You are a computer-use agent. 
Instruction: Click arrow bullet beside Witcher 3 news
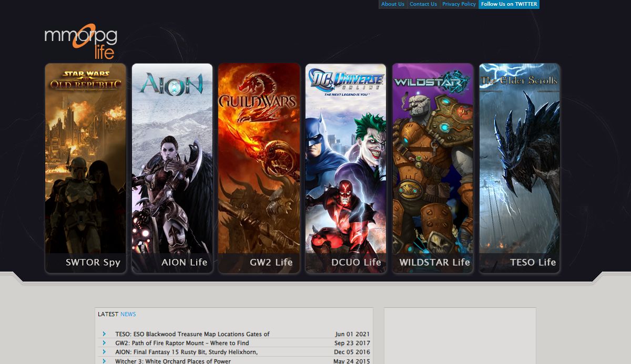tap(104, 361)
